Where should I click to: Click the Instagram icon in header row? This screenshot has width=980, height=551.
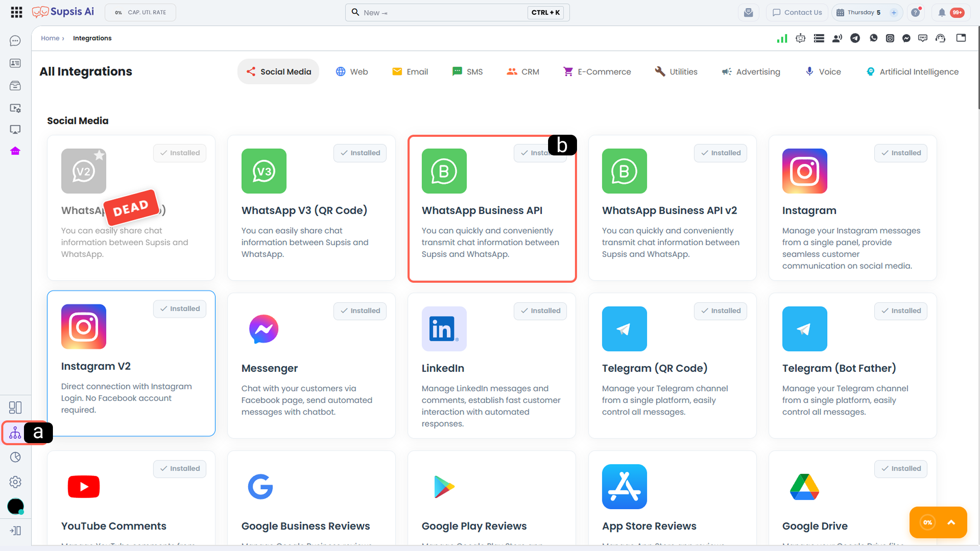pos(890,38)
